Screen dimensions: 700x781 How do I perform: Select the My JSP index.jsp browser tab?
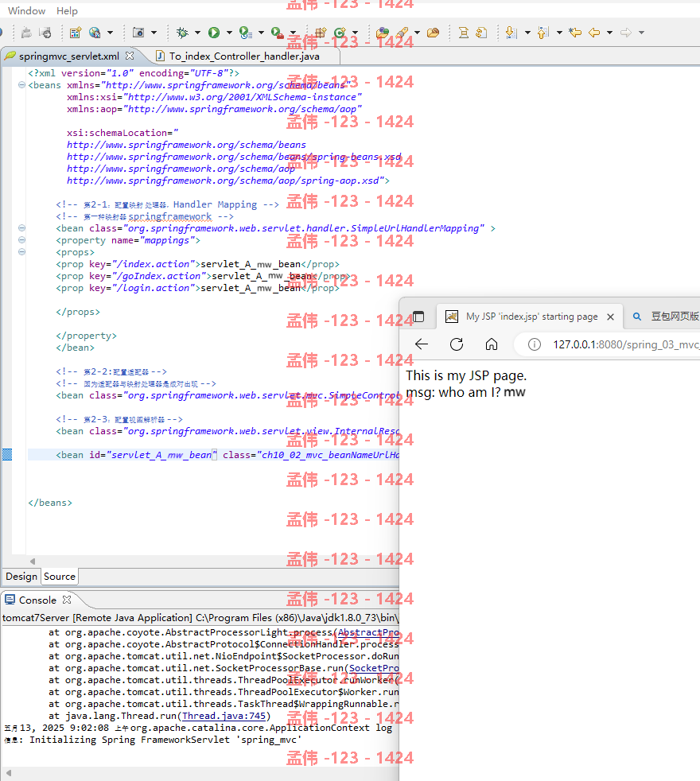pos(531,317)
